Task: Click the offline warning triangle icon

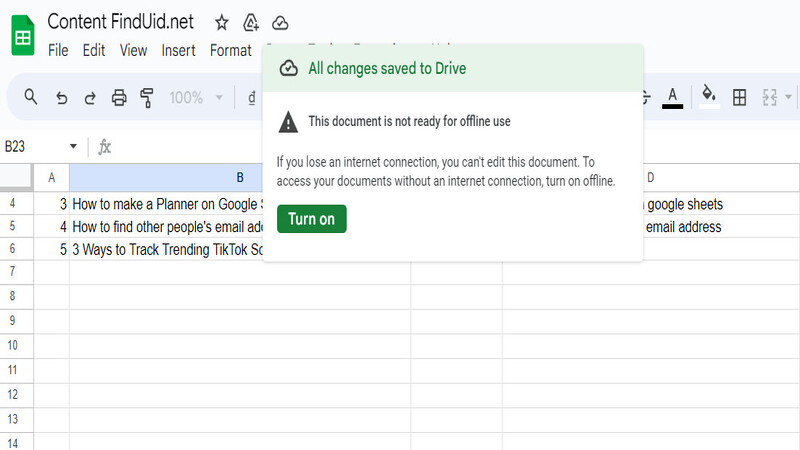Action: (288, 122)
